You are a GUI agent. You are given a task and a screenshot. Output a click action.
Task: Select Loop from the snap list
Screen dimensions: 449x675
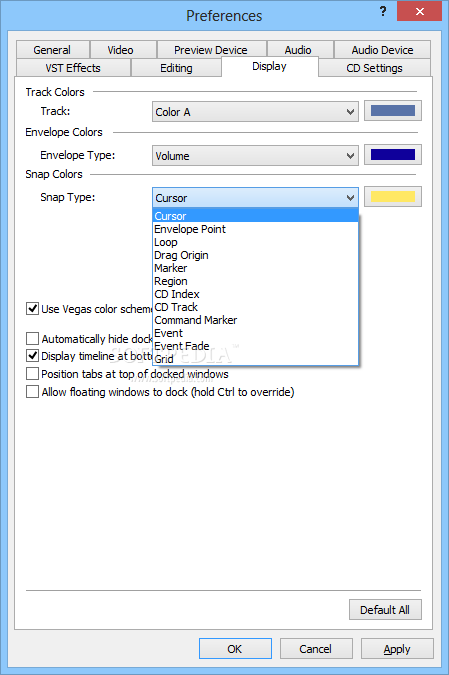pos(255,242)
